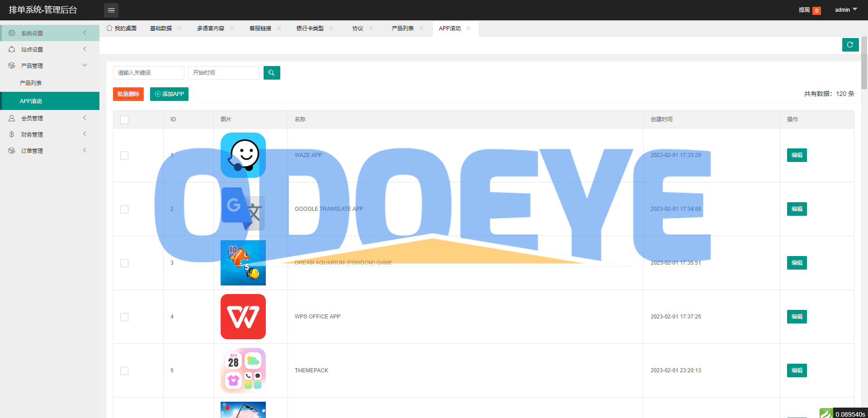Screen dimensions: 868x418
Task: Switch to the 产品列表 tab
Action: click(403, 28)
